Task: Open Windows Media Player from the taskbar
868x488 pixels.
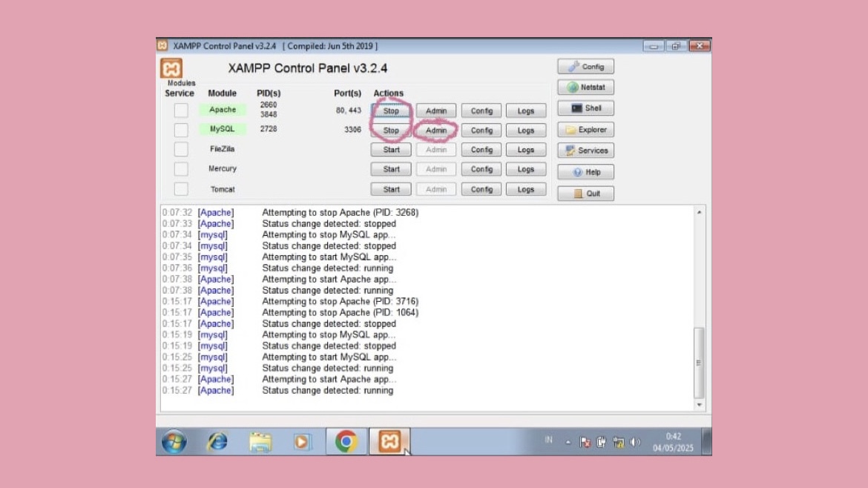Action: pyautogui.click(x=302, y=441)
